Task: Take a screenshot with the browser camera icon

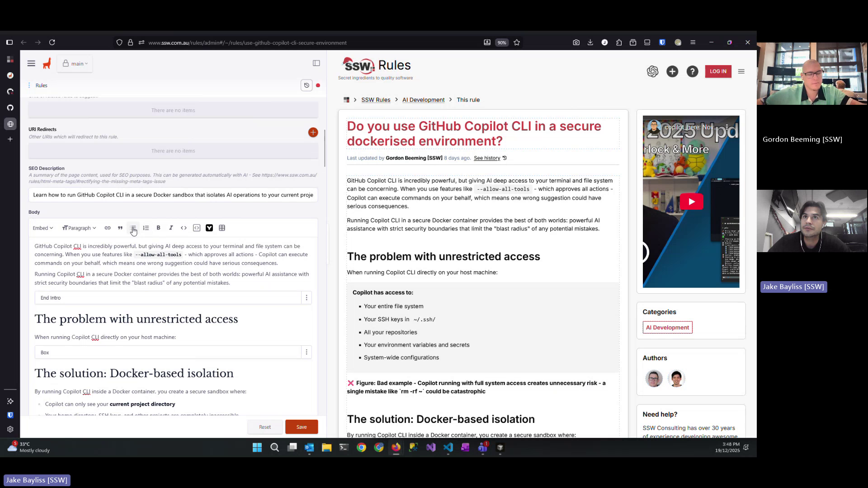Action: pos(576,42)
